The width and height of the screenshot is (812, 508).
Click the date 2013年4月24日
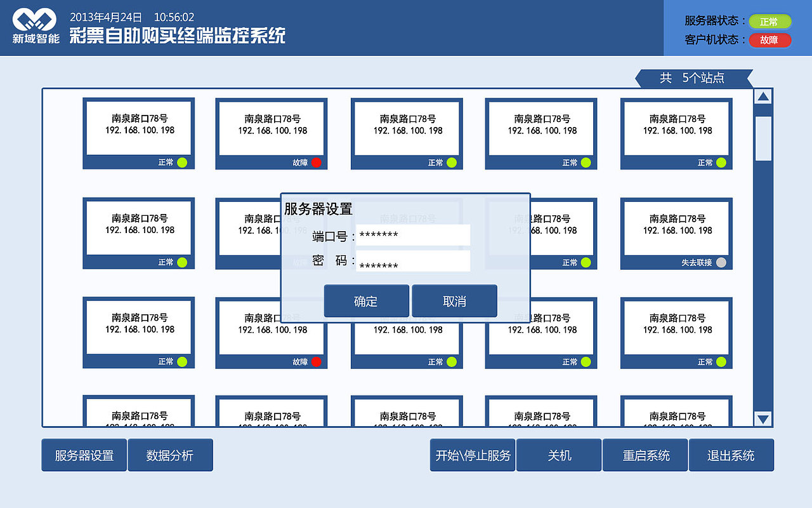click(x=106, y=17)
